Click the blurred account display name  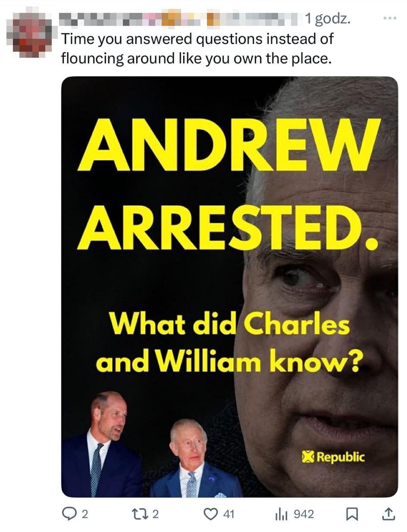(180, 19)
